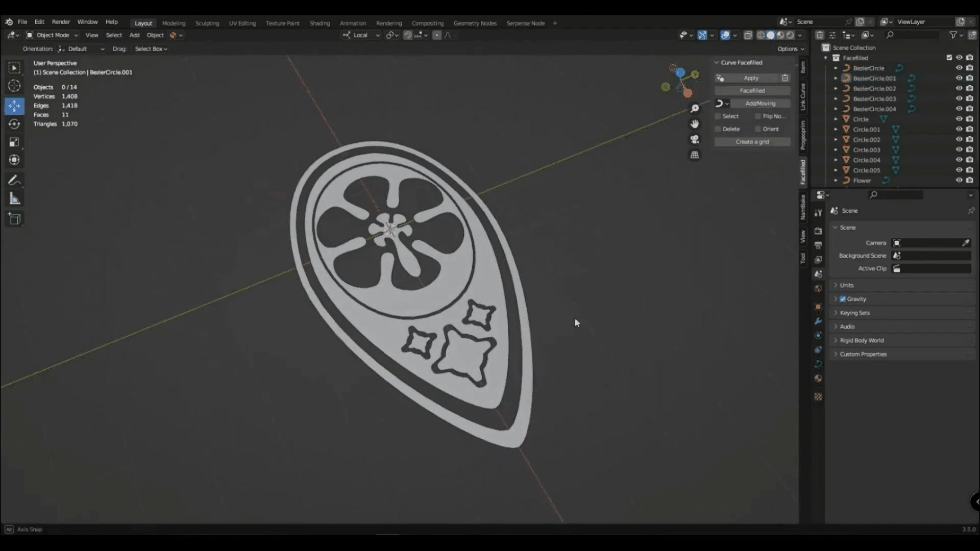Toggle camera view icon in viewport

click(x=695, y=139)
